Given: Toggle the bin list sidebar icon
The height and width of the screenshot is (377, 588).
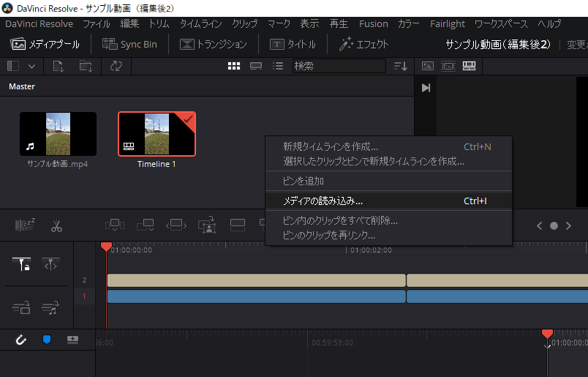Looking at the screenshot, I should tap(13, 66).
